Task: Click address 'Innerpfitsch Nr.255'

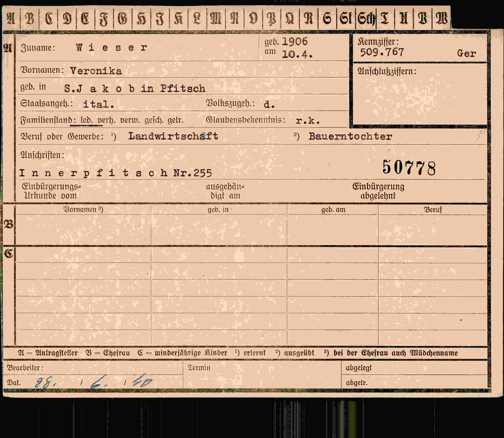Action: [x=115, y=173]
